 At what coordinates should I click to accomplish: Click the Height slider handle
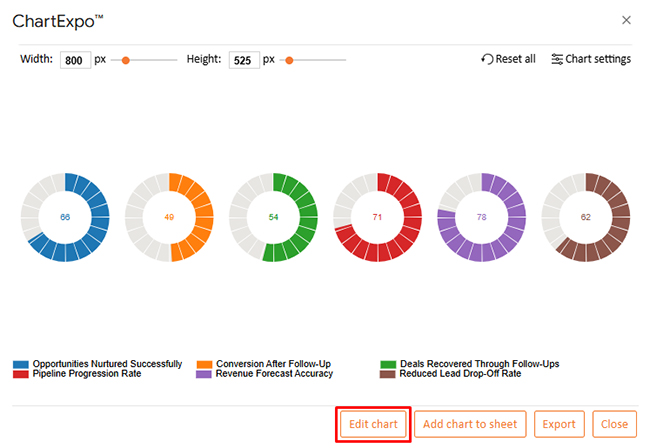pyautogui.click(x=290, y=60)
